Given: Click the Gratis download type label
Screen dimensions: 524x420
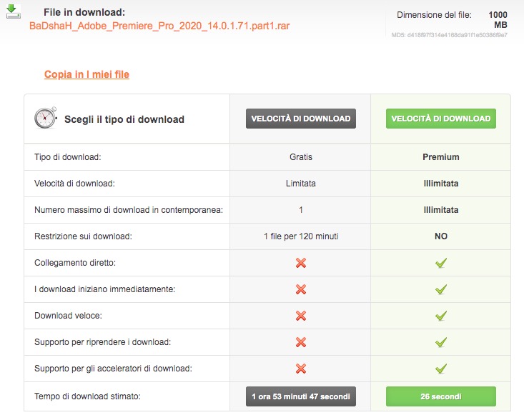Looking at the screenshot, I should [x=300, y=157].
